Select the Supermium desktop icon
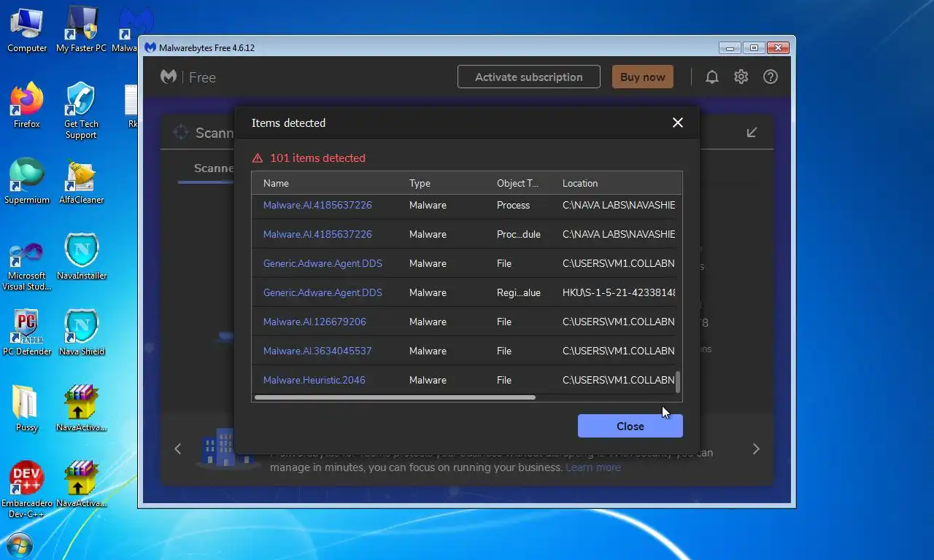Viewport: 934px width, 560px height. (27, 181)
